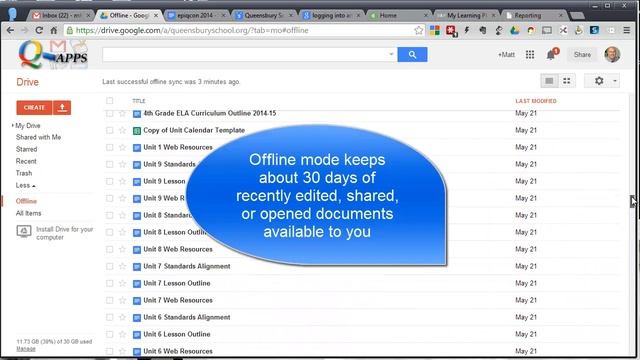Open 4th Grade ELA Curriculum Outline 2014-15
This screenshot has height=360, width=640.
point(210,113)
